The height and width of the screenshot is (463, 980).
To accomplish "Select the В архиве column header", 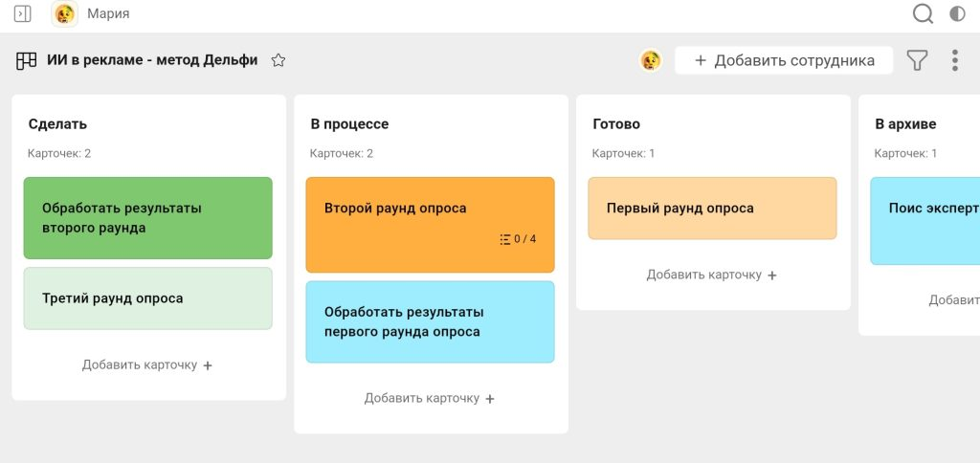I will click(x=905, y=124).
